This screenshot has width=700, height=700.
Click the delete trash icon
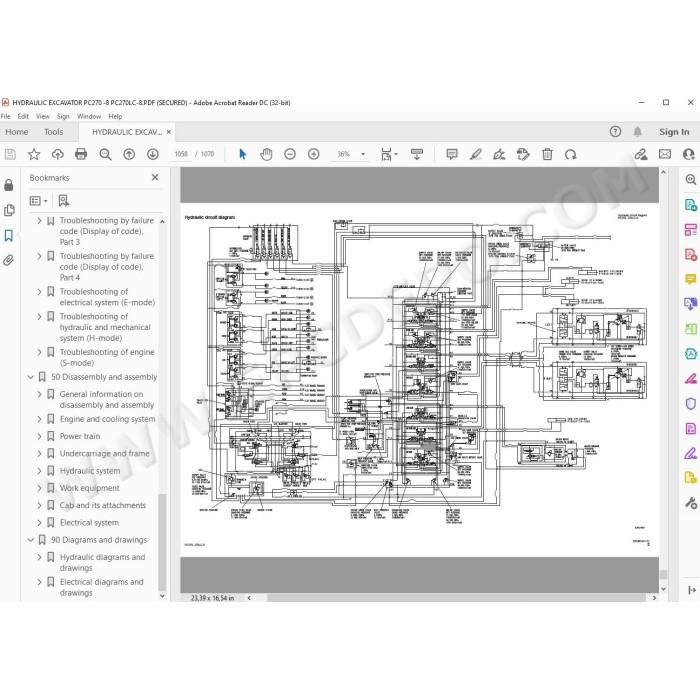(x=547, y=154)
